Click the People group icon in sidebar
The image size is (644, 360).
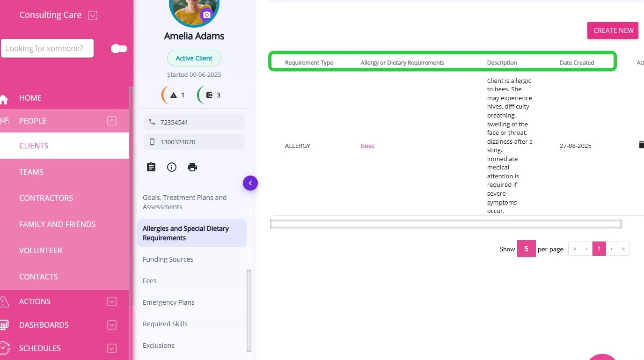pos(5,121)
